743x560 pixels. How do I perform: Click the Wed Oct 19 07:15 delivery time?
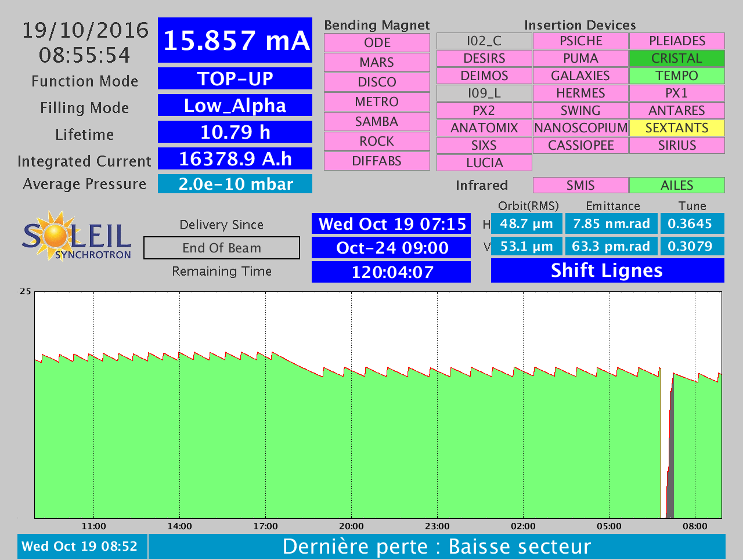[x=391, y=224]
